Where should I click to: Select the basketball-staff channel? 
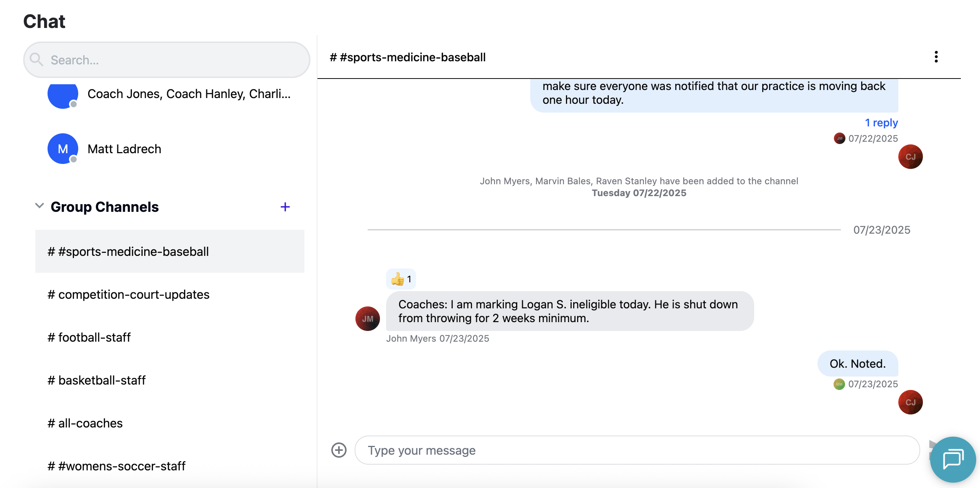(97, 380)
